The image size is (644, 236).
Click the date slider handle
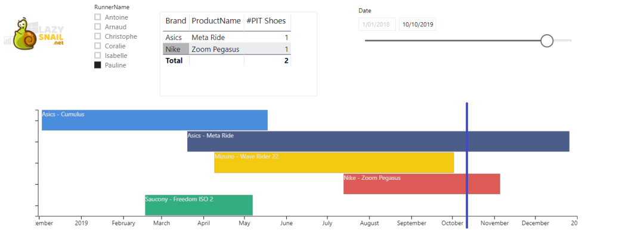[547, 41]
